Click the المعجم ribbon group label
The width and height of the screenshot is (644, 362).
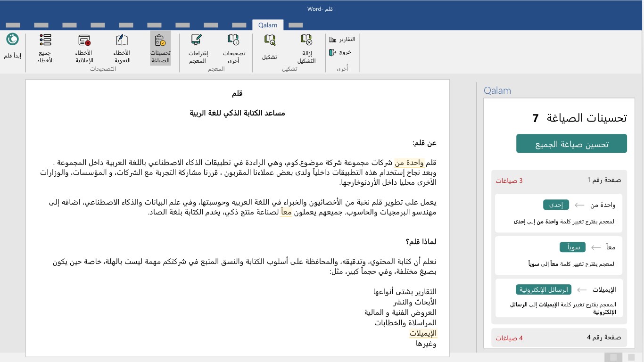[x=216, y=69]
